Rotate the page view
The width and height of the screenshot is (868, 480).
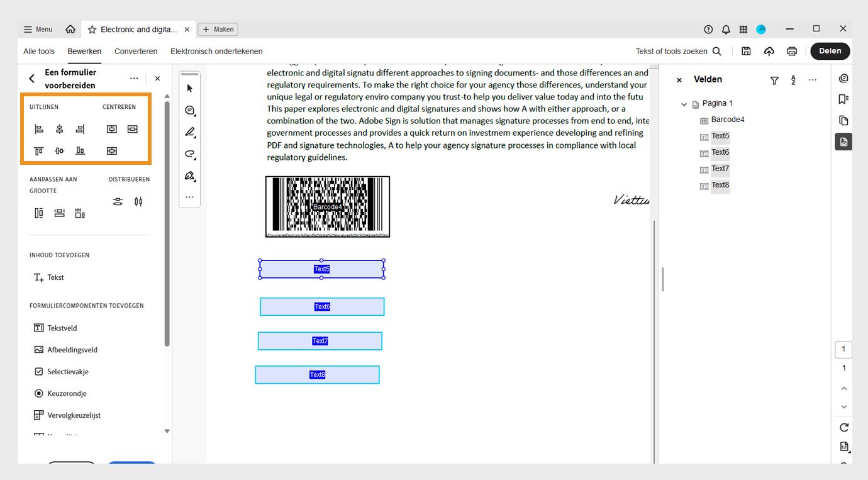click(844, 427)
